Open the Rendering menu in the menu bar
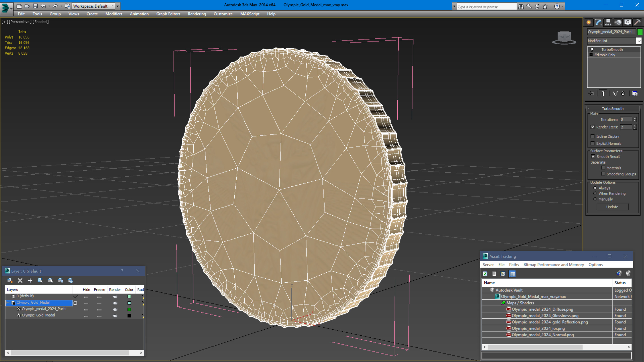The height and width of the screenshot is (362, 644). click(196, 14)
